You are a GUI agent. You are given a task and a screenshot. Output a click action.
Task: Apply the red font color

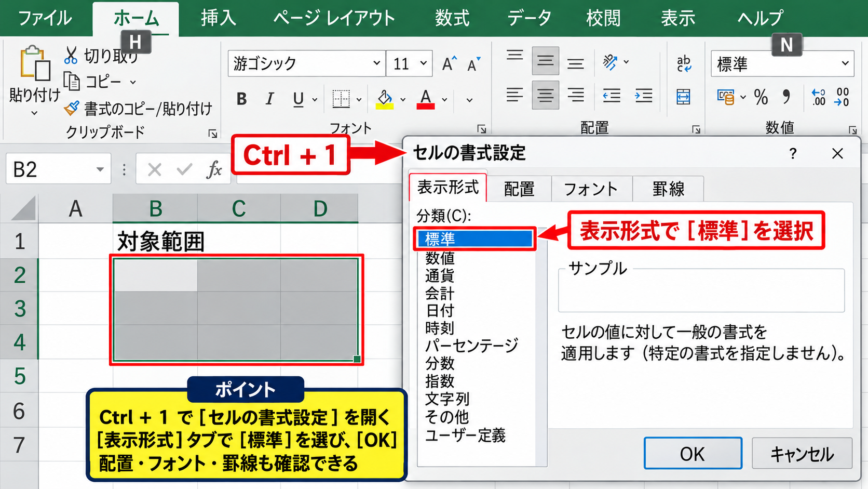[x=426, y=99]
